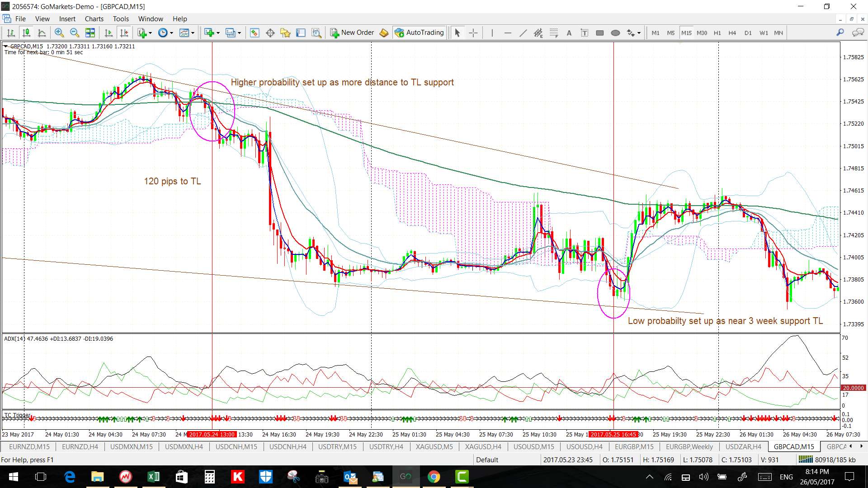This screenshot has height=488, width=868.
Task: Open chart templates icon
Action: 184,33
